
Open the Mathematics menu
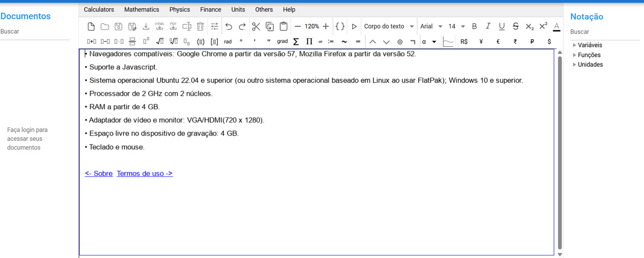pyautogui.click(x=141, y=10)
